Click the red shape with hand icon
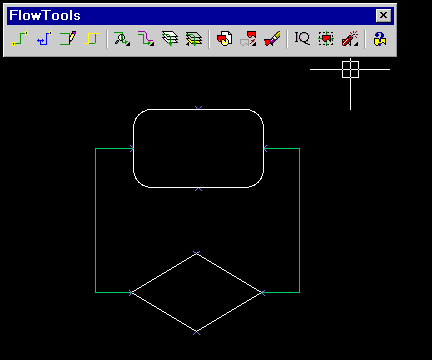432x360 pixels. [x=224, y=39]
